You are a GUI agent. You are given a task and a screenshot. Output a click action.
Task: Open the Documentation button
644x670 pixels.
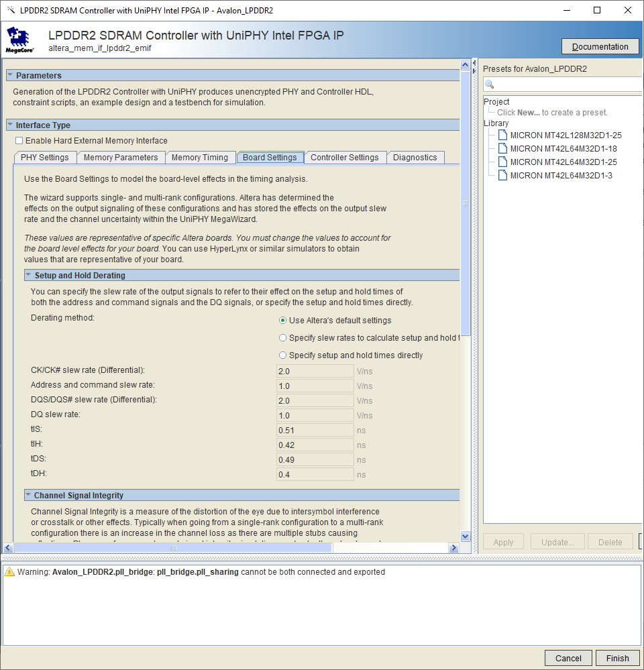click(600, 46)
